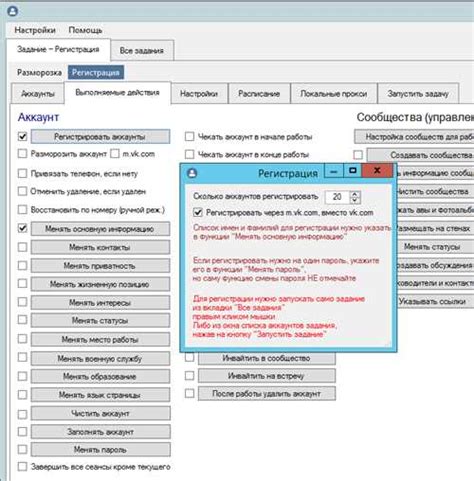Image resolution: width=474 pixels, height=481 pixels.
Task: Tick checkbox next to Инвайтить на встречу
Action: point(189,376)
